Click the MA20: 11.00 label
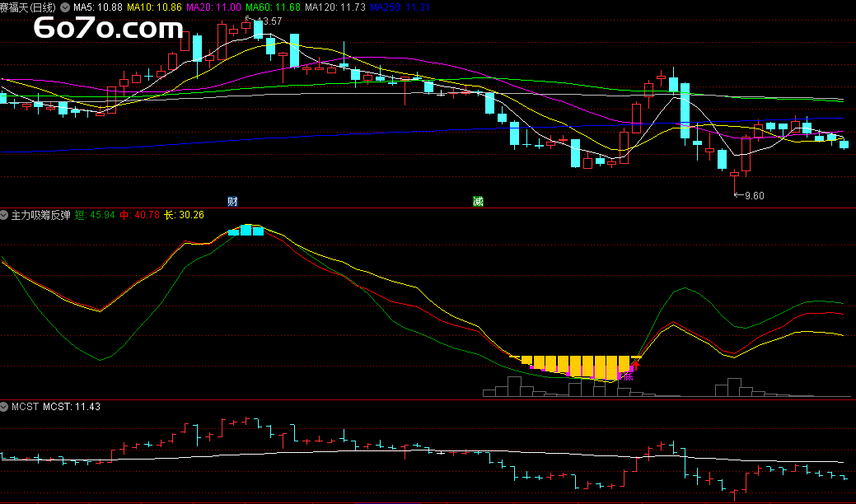This screenshot has height=504, width=856. pyautogui.click(x=213, y=7)
